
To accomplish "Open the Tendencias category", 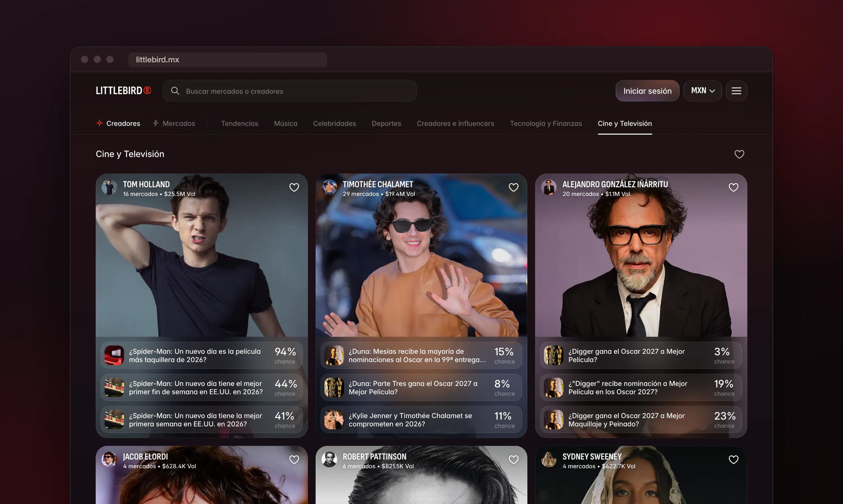I will pos(240,123).
